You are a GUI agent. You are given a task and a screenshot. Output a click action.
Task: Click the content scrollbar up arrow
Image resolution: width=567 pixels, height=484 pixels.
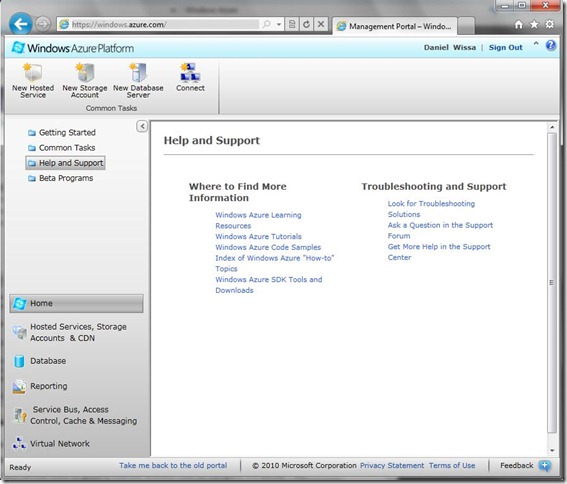[552, 127]
